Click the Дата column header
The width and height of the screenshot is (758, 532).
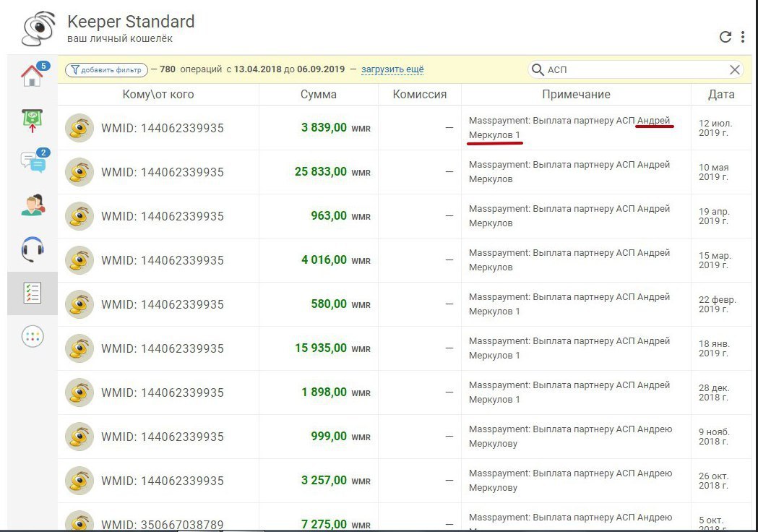coord(721,94)
